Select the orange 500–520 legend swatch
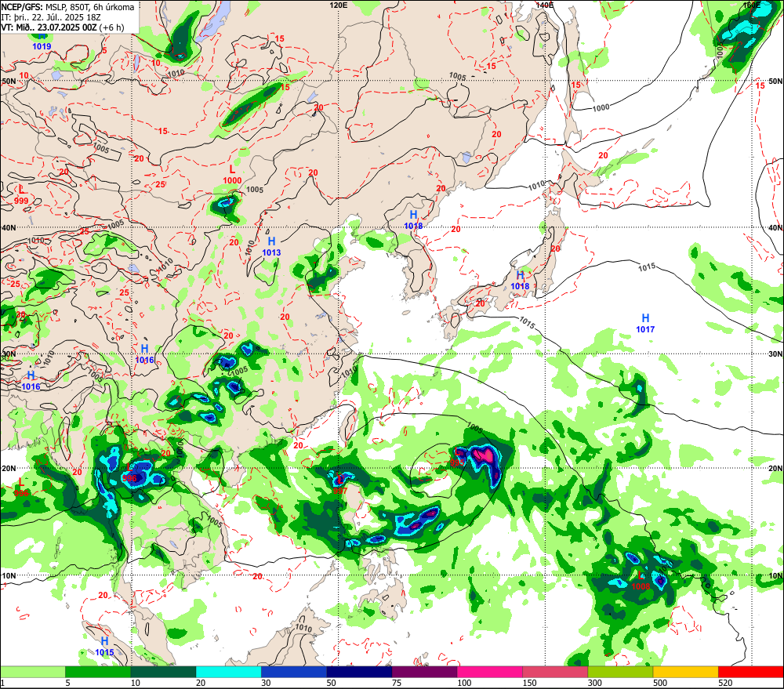Image resolution: width=784 pixels, height=689 pixels. (x=686, y=672)
